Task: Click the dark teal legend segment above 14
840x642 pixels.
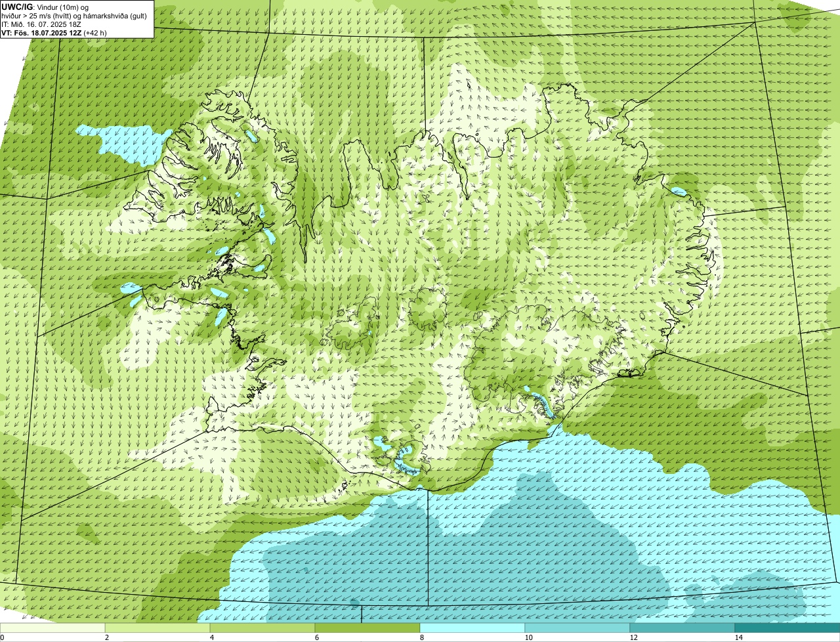Action: [x=787, y=628]
